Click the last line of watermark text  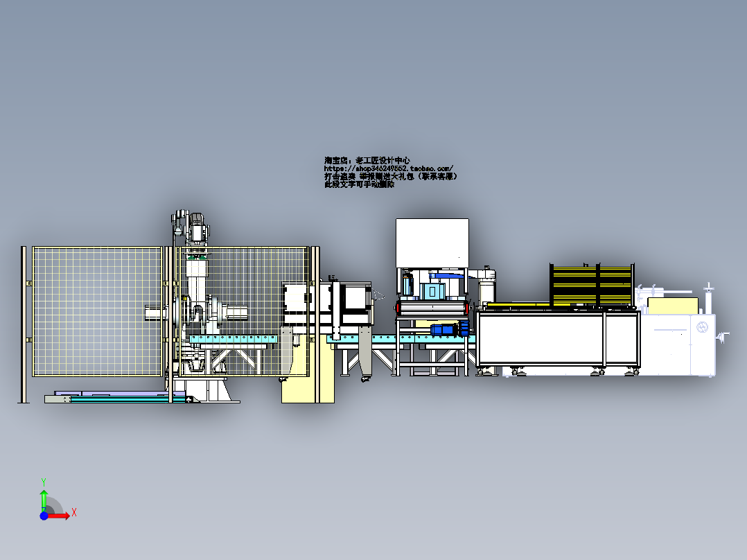pos(359,185)
